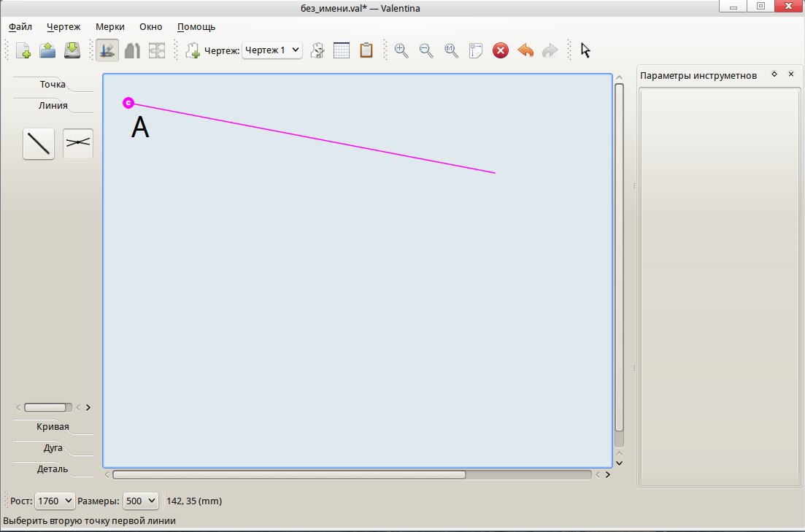The width and height of the screenshot is (805, 532).
Task: Redo the last undone action
Action: pyautogui.click(x=550, y=50)
